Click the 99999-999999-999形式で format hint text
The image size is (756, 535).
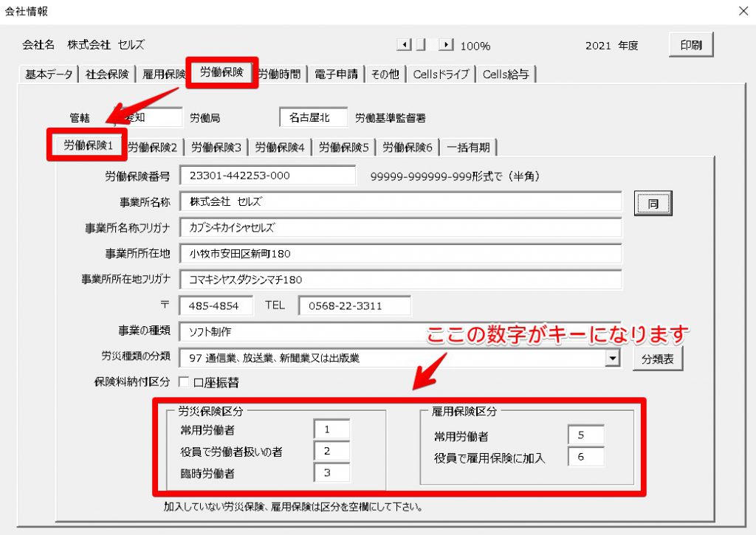tap(454, 176)
